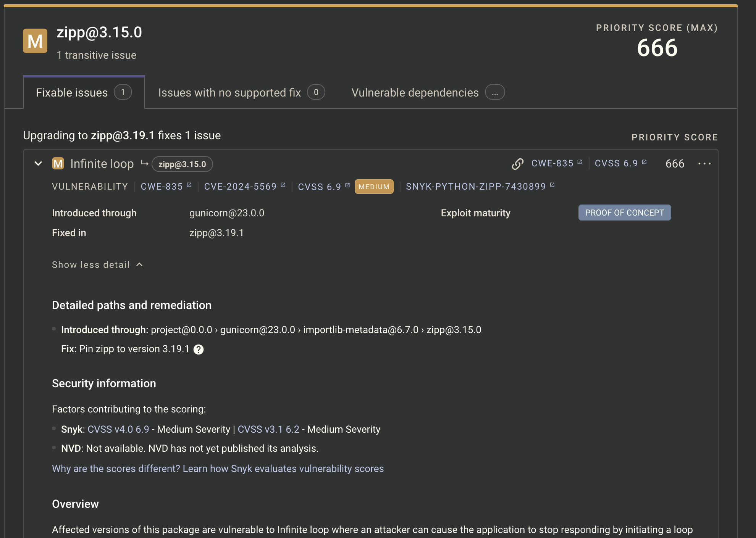Click the large 666 Priority Score (Max) value
Viewport: 756px width, 538px height.
click(657, 48)
